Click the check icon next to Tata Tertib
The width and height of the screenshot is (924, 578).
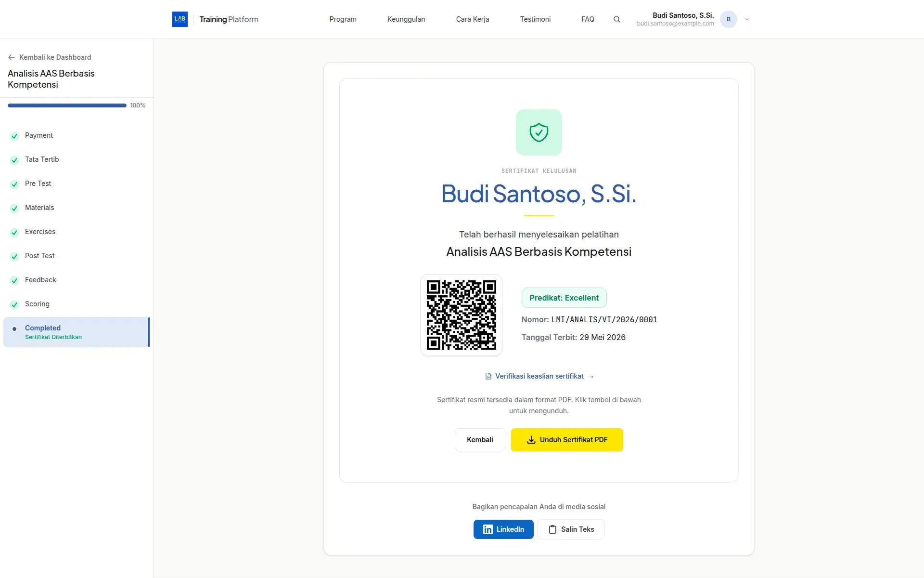pyautogui.click(x=14, y=160)
